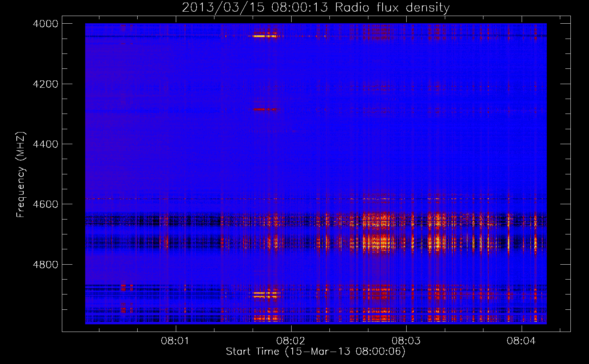Click the "Start Time (15-Mar-13 08:00:06)" axis title
This screenshot has height=364, width=589.
coord(316,352)
